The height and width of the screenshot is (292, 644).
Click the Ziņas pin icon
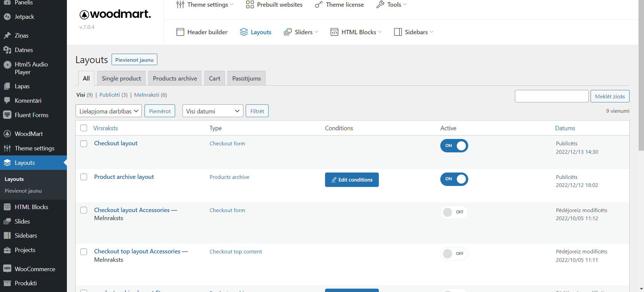7,36
